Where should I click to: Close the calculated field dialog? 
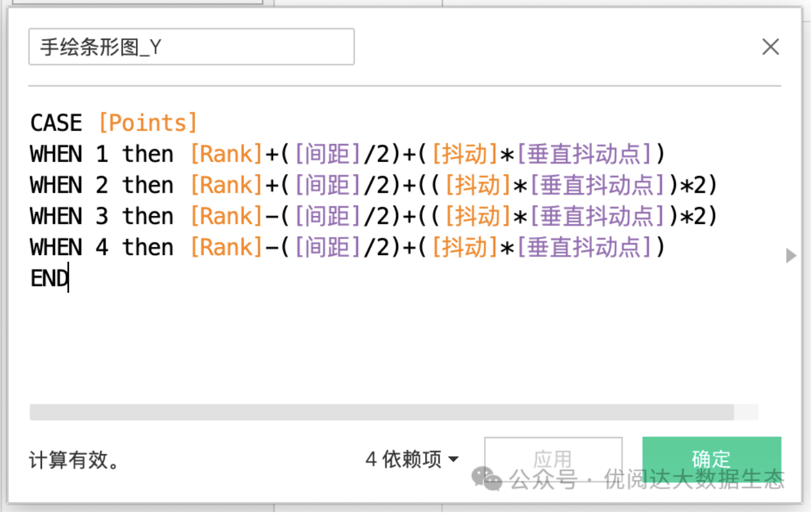(x=770, y=47)
